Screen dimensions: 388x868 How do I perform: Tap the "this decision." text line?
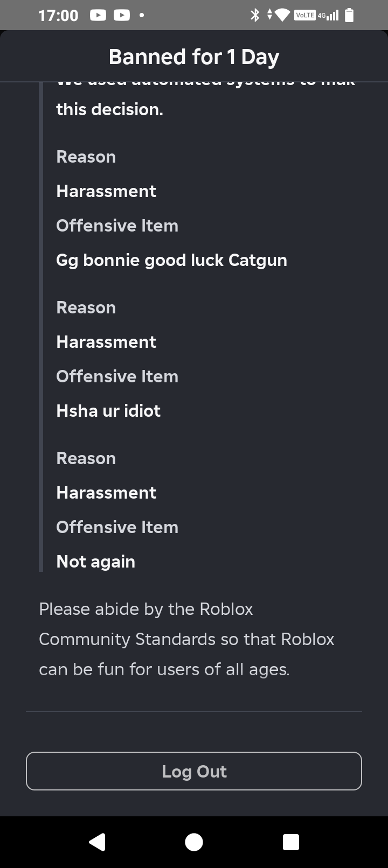(109, 109)
